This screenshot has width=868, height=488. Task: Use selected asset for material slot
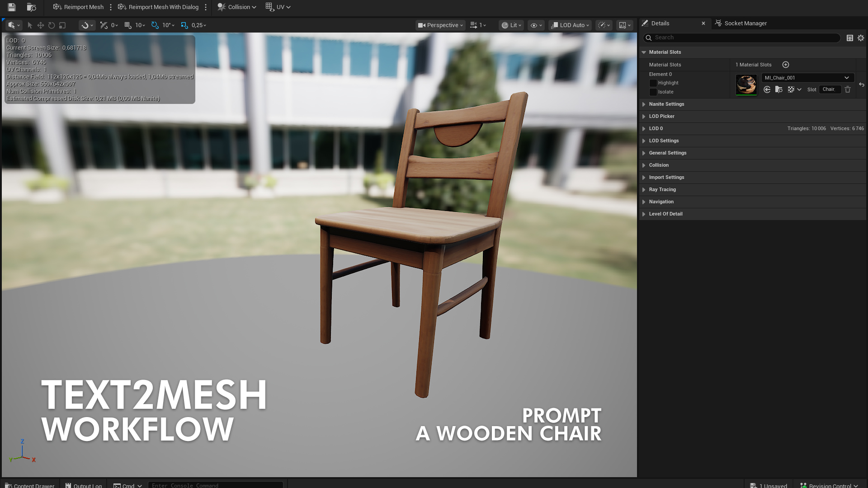click(x=767, y=89)
